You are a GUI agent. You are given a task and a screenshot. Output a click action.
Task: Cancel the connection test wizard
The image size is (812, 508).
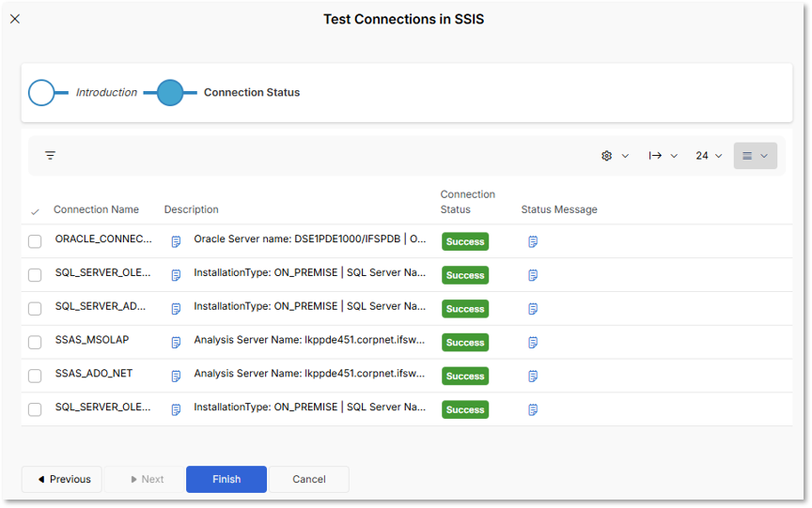tap(308, 479)
